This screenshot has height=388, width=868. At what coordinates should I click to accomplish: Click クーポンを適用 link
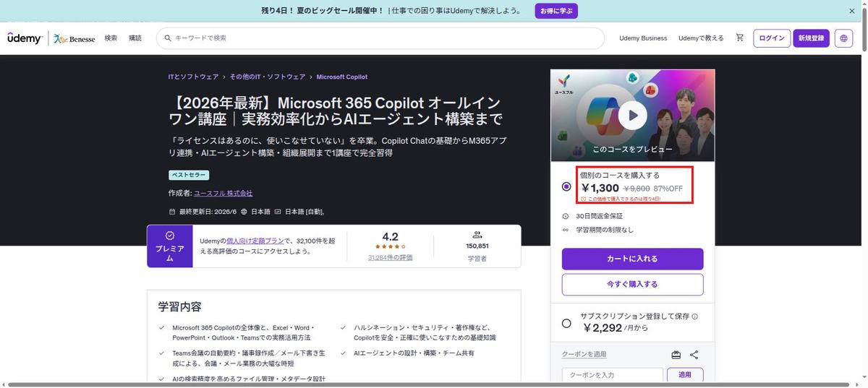pos(584,354)
